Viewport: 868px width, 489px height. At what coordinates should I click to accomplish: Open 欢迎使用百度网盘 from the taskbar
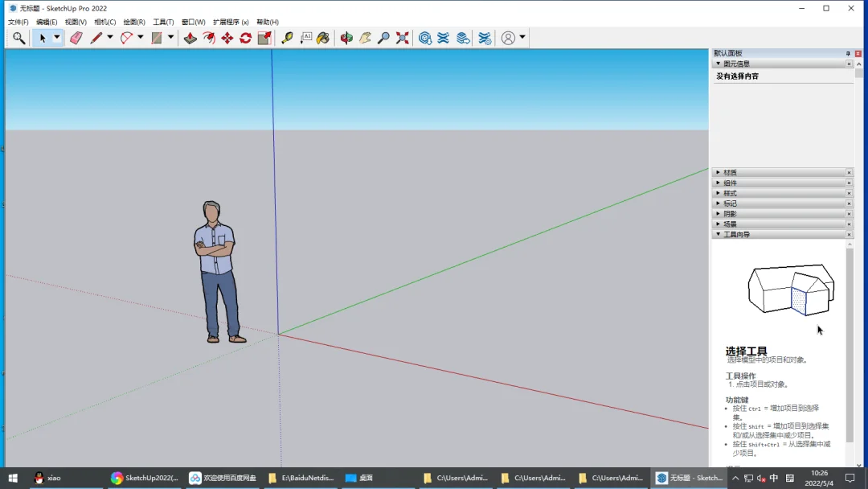pos(223,478)
